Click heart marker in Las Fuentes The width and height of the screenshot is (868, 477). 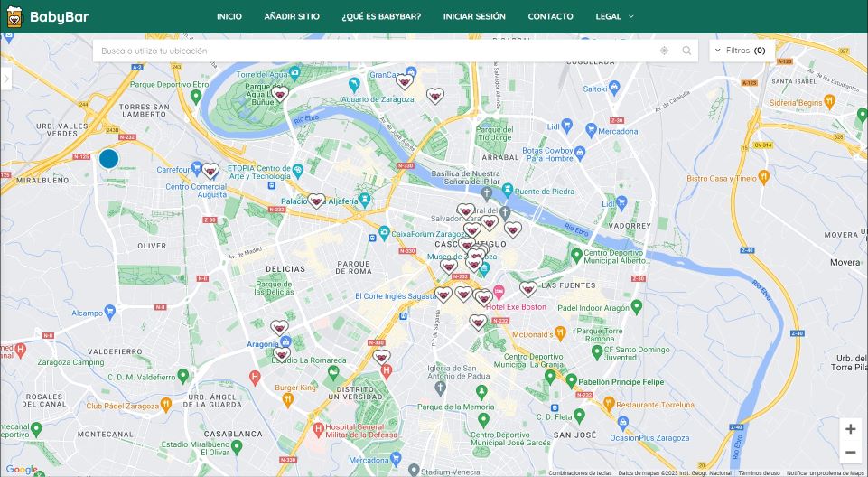528,288
